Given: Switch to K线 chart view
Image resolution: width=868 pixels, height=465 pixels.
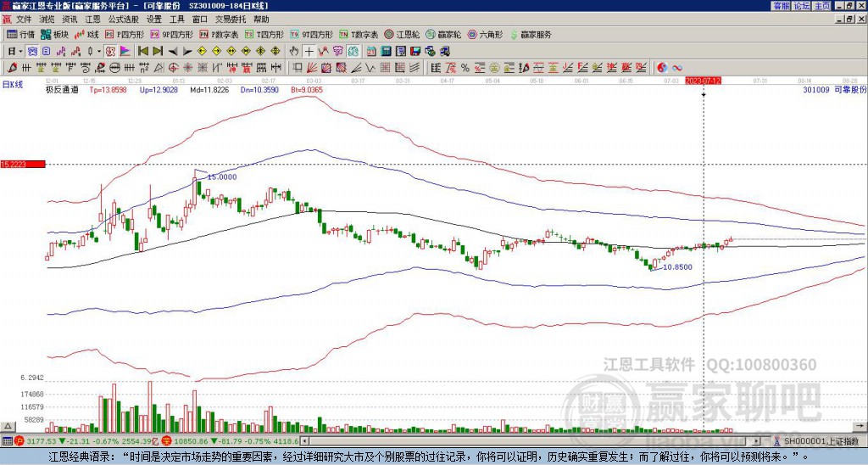Looking at the screenshot, I should click(x=86, y=34).
